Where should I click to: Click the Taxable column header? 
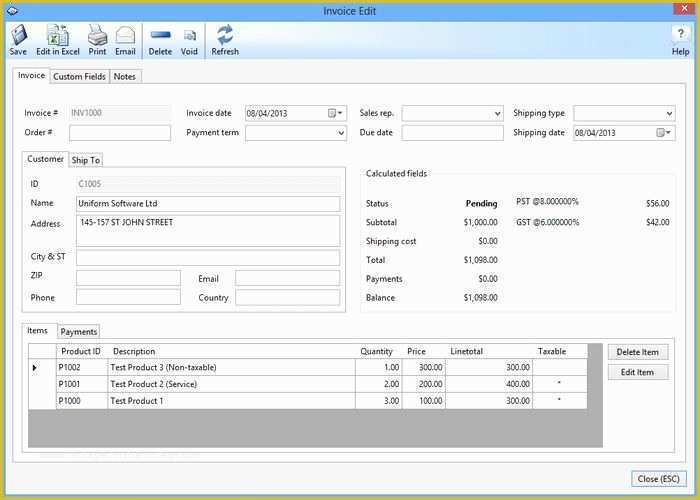pos(560,351)
